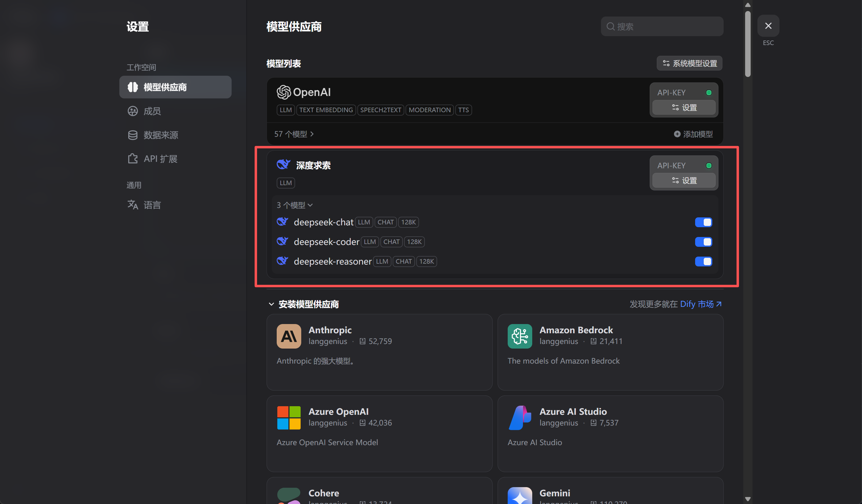862x504 pixels.
Task: Click the external arrow icon after Dify 市场
Action: coord(719,304)
